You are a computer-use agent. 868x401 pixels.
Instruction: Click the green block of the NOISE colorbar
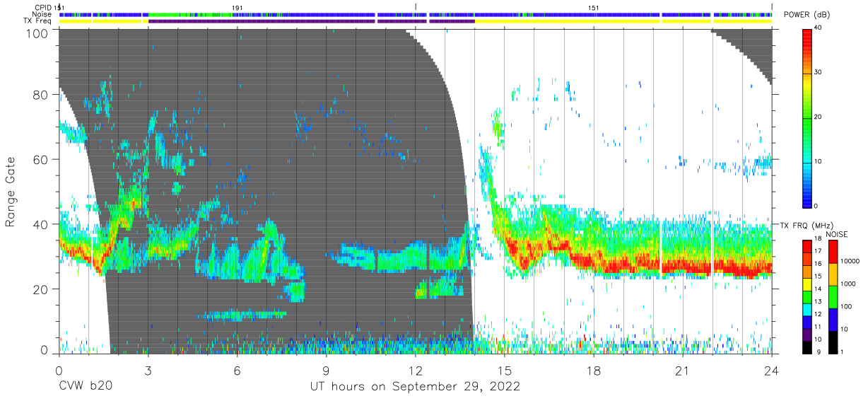click(x=833, y=297)
